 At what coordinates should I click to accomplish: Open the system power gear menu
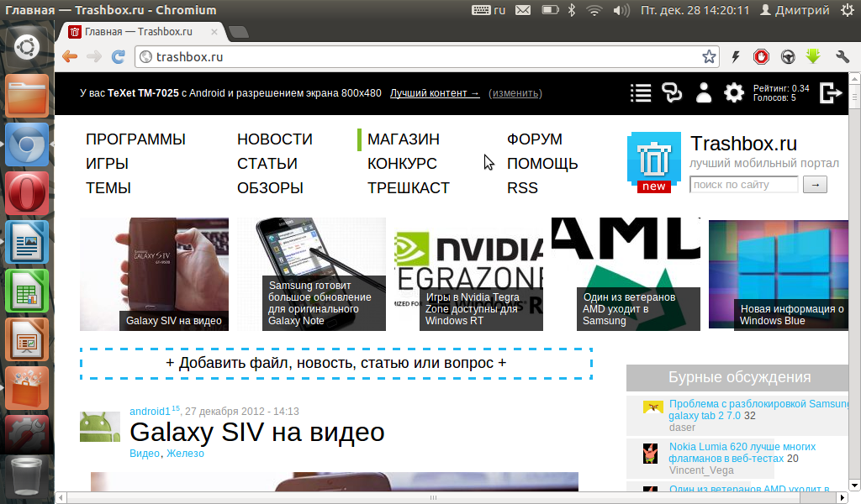point(848,10)
